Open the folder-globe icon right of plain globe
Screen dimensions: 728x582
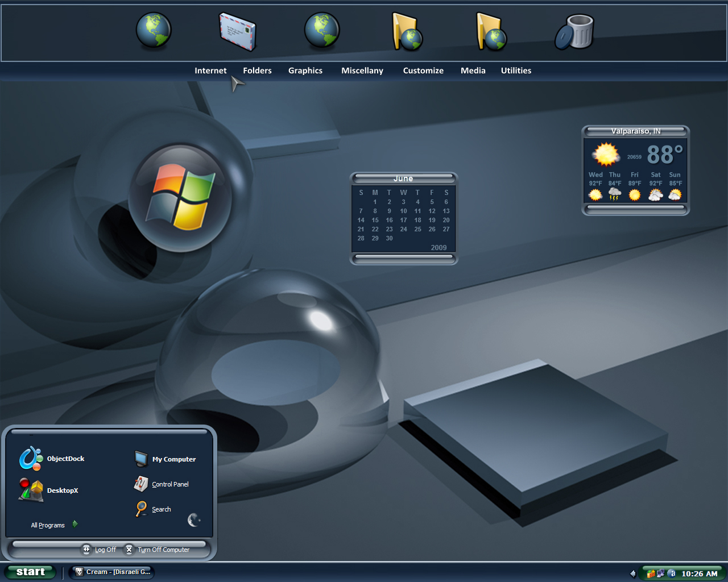407,32
